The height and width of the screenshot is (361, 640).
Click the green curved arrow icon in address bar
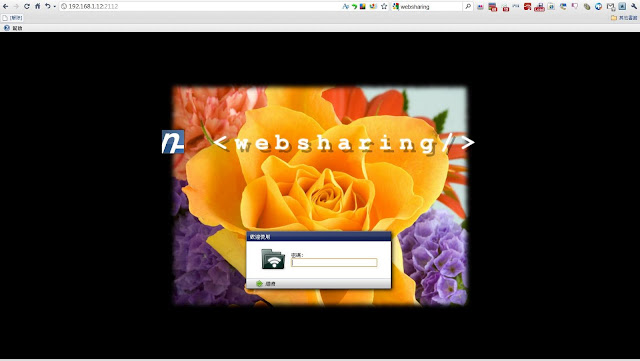tap(354, 7)
